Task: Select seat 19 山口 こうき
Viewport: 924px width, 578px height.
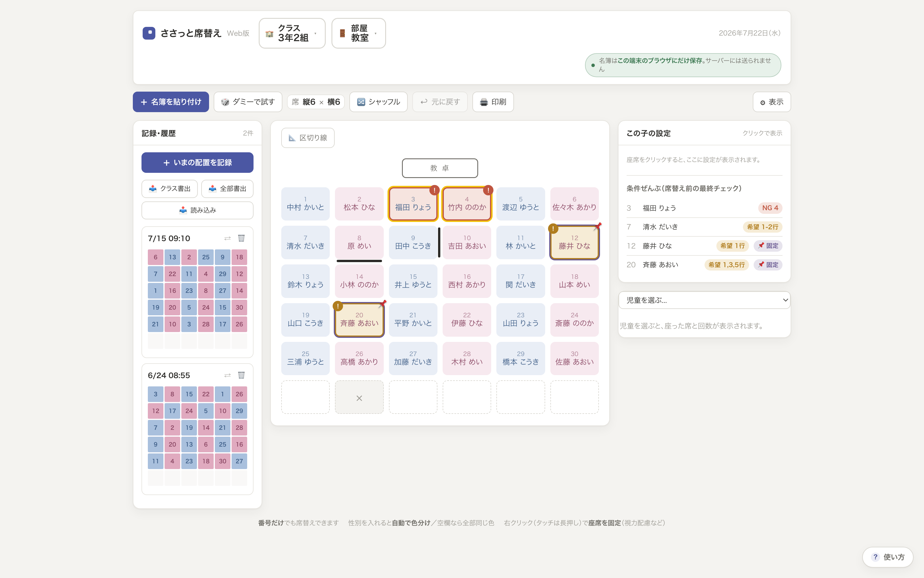Action: click(305, 320)
